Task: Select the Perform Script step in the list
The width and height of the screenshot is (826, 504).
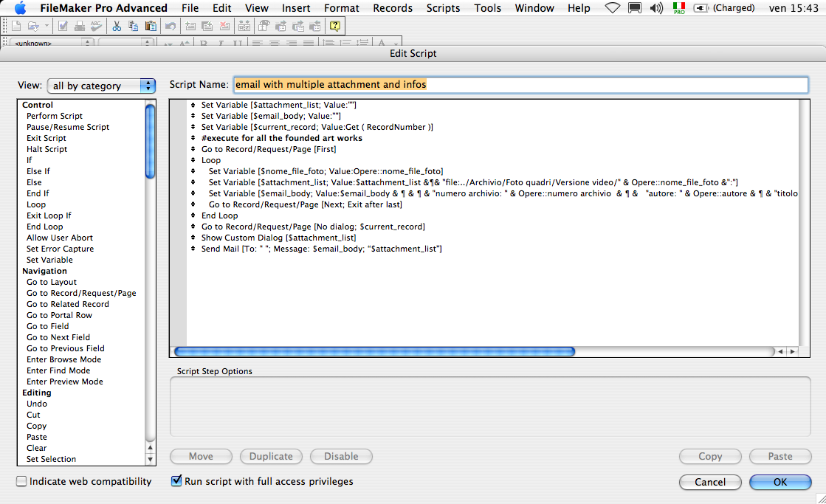Action: [x=55, y=116]
